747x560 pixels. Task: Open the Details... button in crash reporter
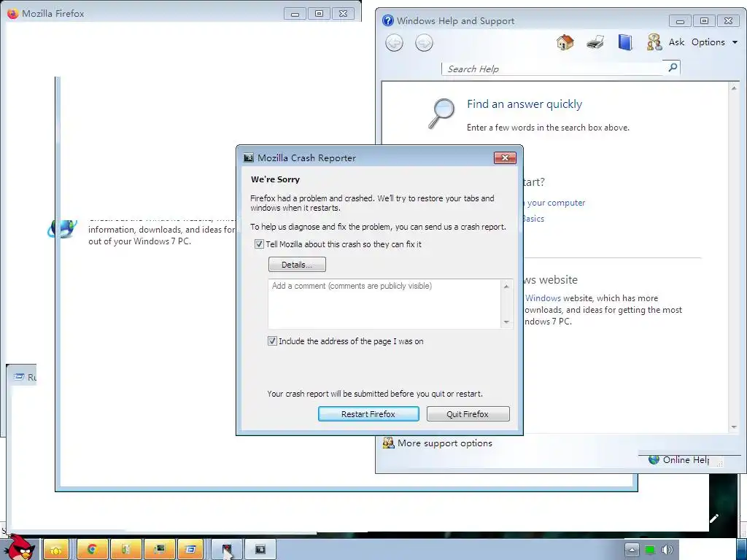297,265
